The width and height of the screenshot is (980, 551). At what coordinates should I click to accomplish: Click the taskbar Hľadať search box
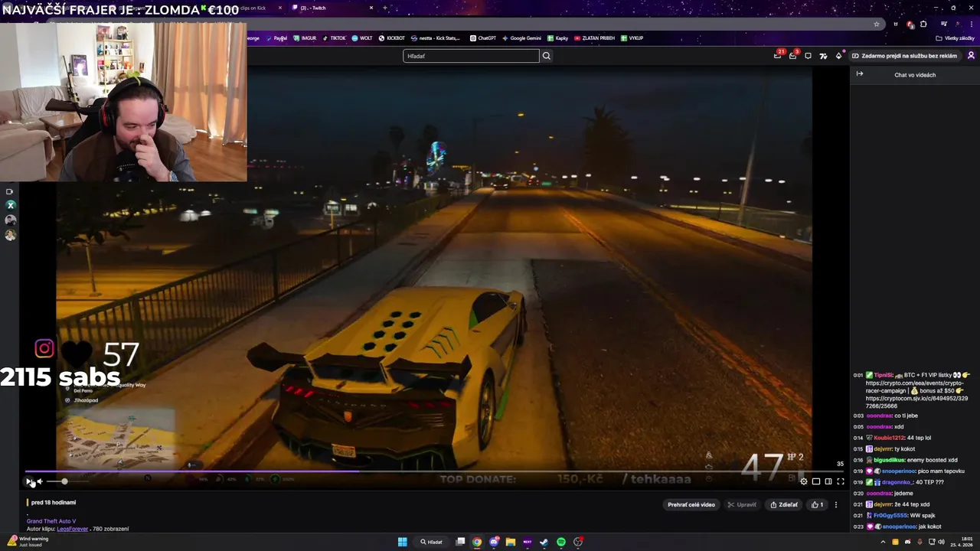tap(431, 542)
